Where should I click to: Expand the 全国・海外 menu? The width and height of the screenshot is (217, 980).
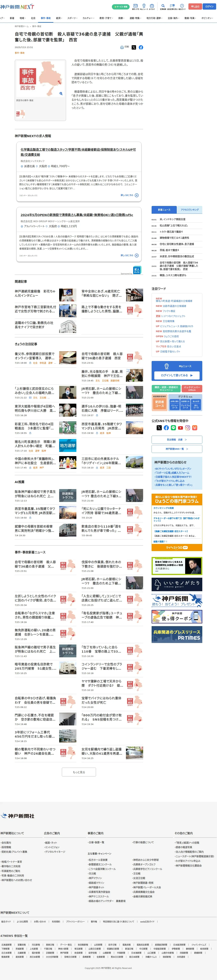[174, 18]
